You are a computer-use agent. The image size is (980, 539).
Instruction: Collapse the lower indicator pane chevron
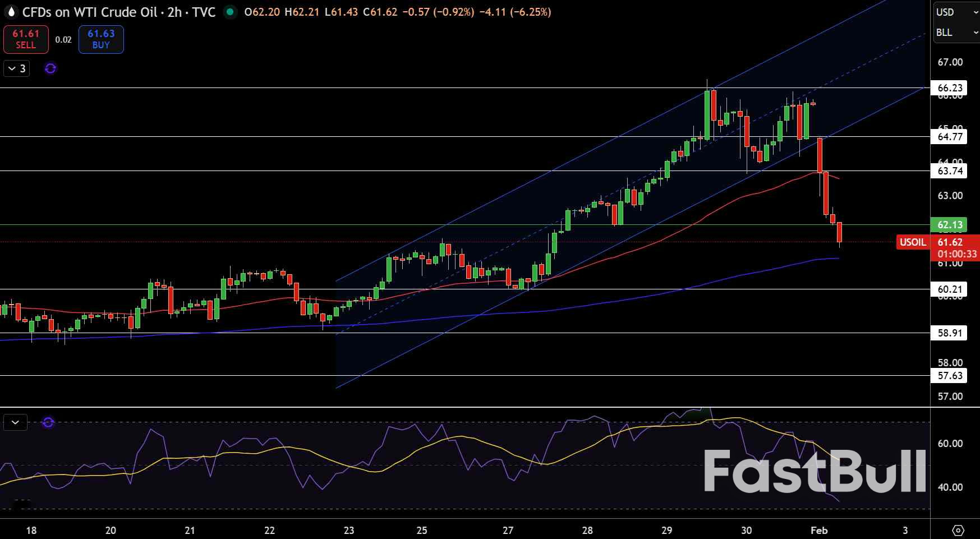coord(15,422)
